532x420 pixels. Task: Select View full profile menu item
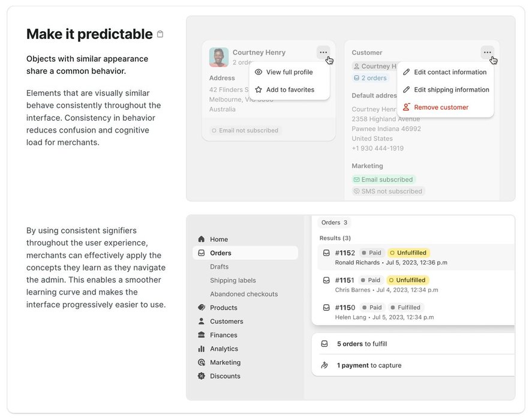(x=289, y=72)
